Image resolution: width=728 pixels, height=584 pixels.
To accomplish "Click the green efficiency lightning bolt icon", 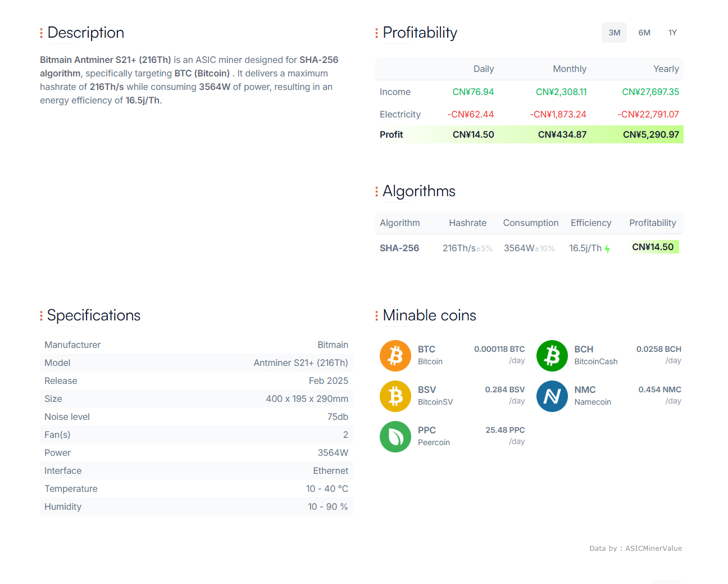I will click(607, 248).
